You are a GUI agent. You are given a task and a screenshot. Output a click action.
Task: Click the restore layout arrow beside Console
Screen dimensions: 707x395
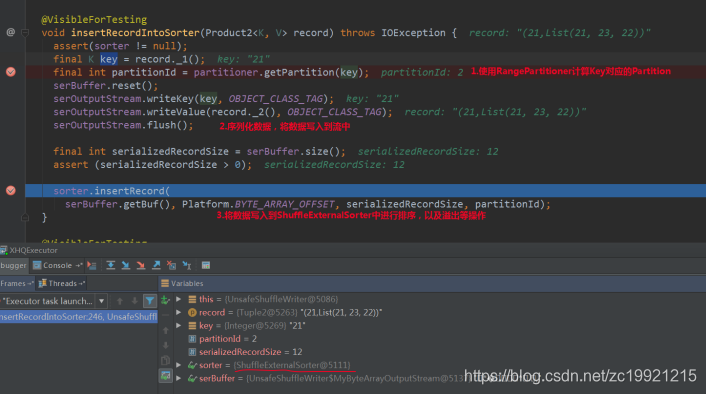[78, 266]
